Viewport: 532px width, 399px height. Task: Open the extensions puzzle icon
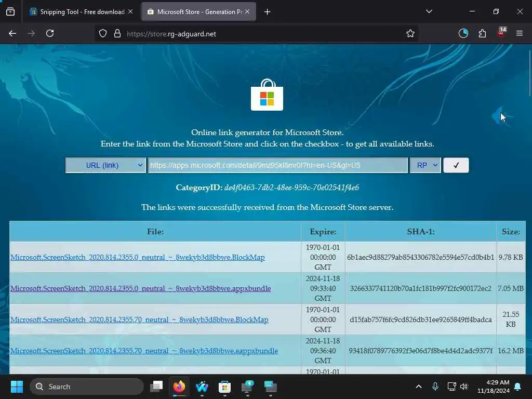(x=482, y=34)
